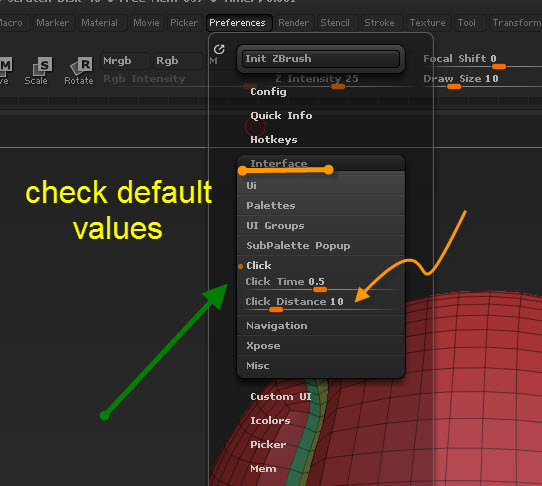542x486 pixels.
Task: Adjust the Draw Size slider
Action: point(482,82)
